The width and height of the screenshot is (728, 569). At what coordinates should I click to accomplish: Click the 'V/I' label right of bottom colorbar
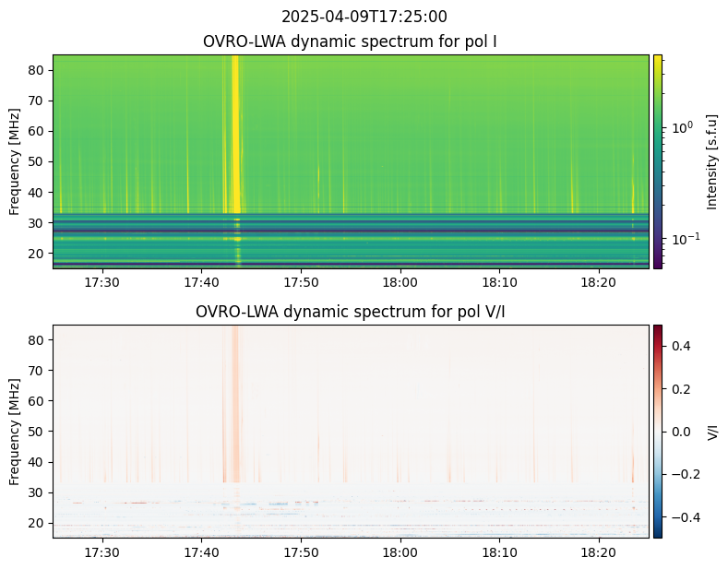tap(712, 431)
